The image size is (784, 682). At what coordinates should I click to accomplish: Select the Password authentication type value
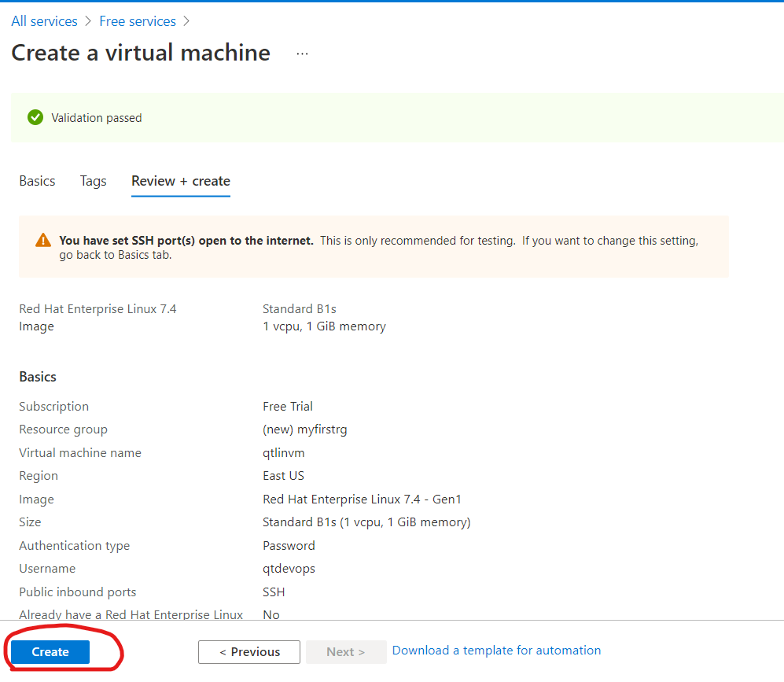(x=289, y=545)
